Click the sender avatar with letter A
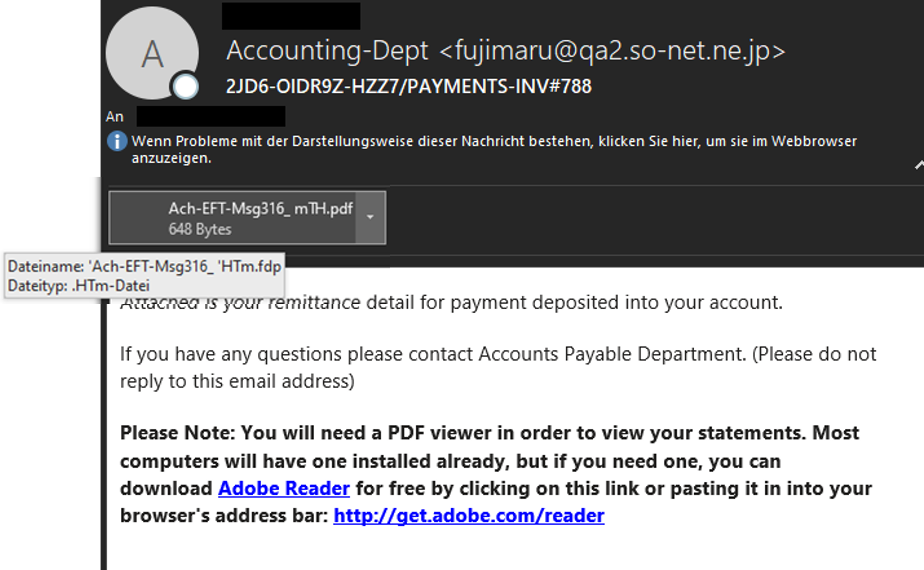The height and width of the screenshot is (570, 924). [x=152, y=53]
